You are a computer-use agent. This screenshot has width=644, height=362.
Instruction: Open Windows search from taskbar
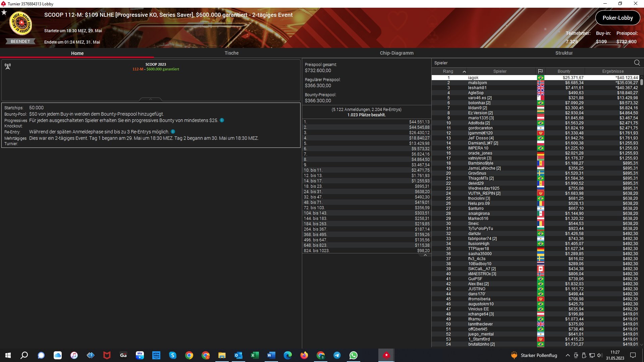click(24, 355)
